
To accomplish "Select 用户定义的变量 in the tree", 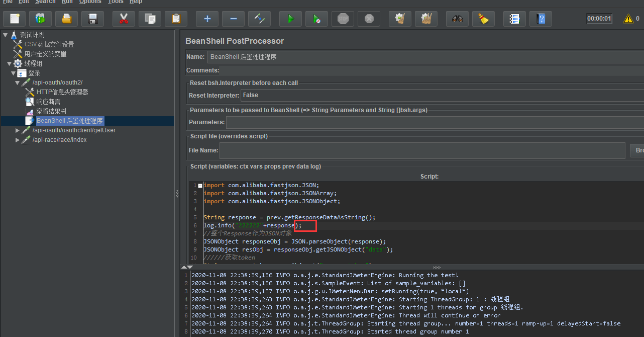I will coord(45,54).
